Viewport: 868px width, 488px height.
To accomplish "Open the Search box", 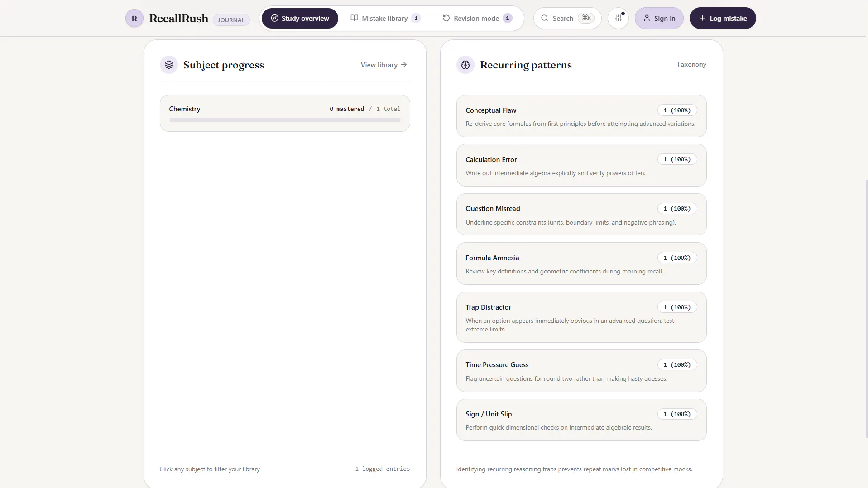I will (567, 19).
